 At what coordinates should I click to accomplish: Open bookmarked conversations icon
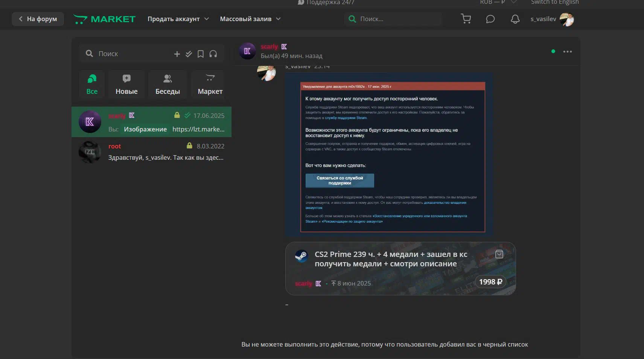click(201, 54)
